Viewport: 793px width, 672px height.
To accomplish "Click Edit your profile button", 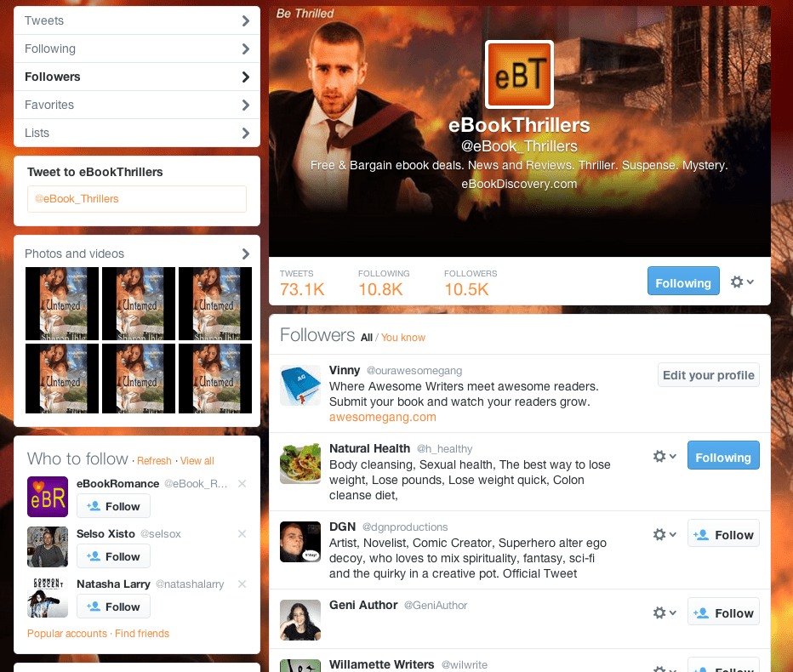I will coord(709,375).
